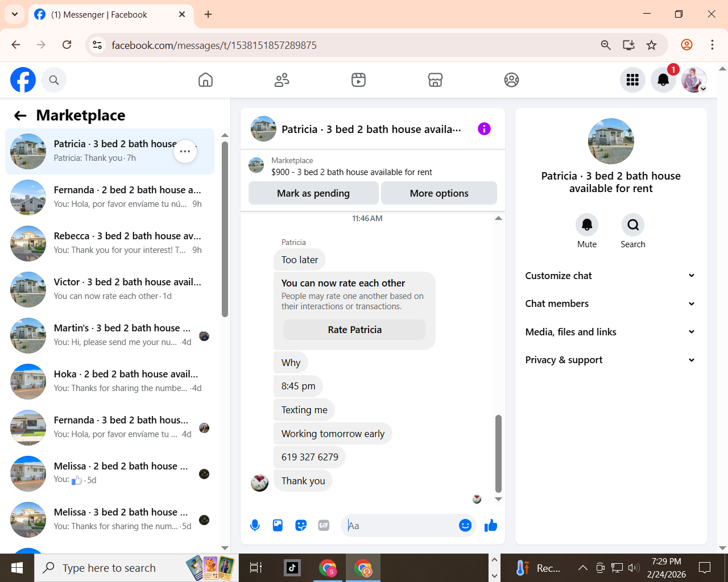
Task: Show hidden system tray icons
Action: click(x=583, y=568)
